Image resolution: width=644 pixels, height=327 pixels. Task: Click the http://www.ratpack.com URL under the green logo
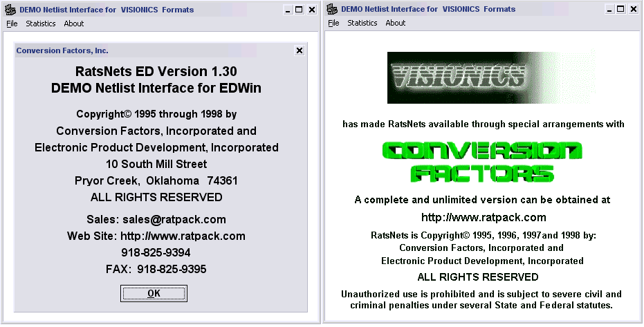tap(483, 217)
